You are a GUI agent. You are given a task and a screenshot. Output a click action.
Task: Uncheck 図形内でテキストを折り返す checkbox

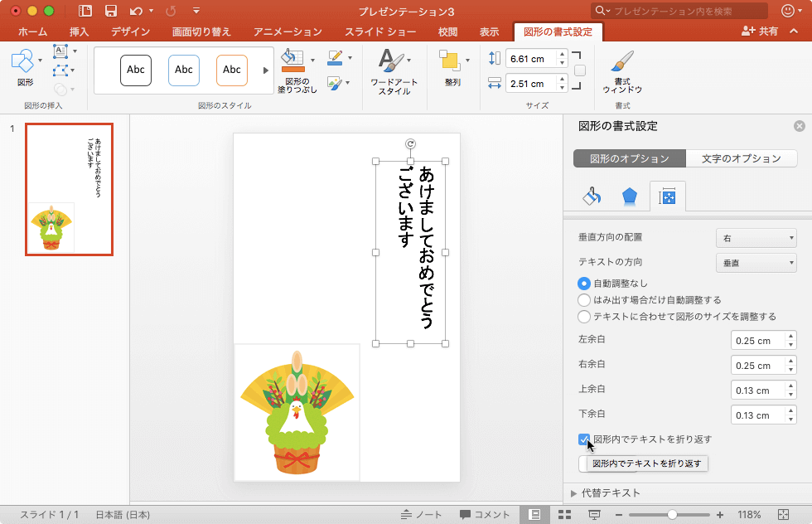click(585, 439)
